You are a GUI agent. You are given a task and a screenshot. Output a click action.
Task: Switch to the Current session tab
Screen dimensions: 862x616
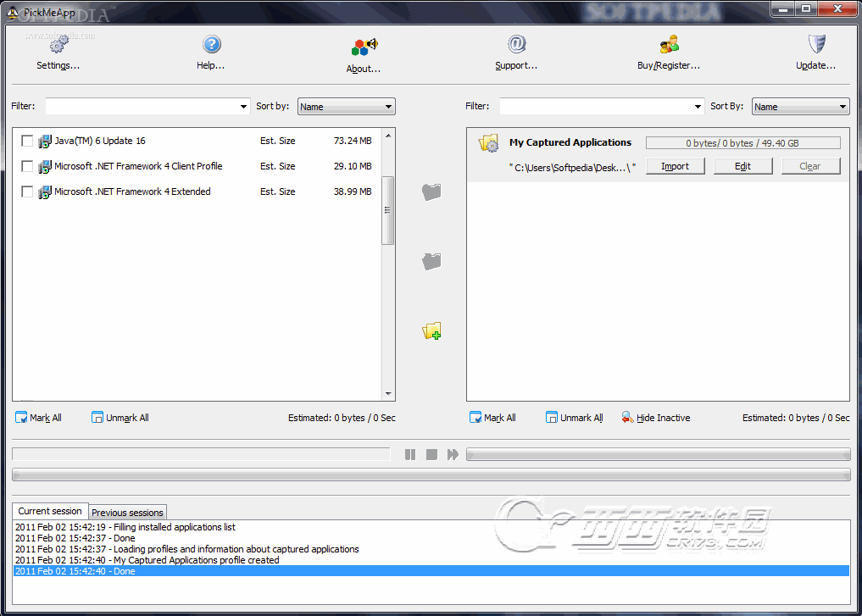tap(50, 511)
